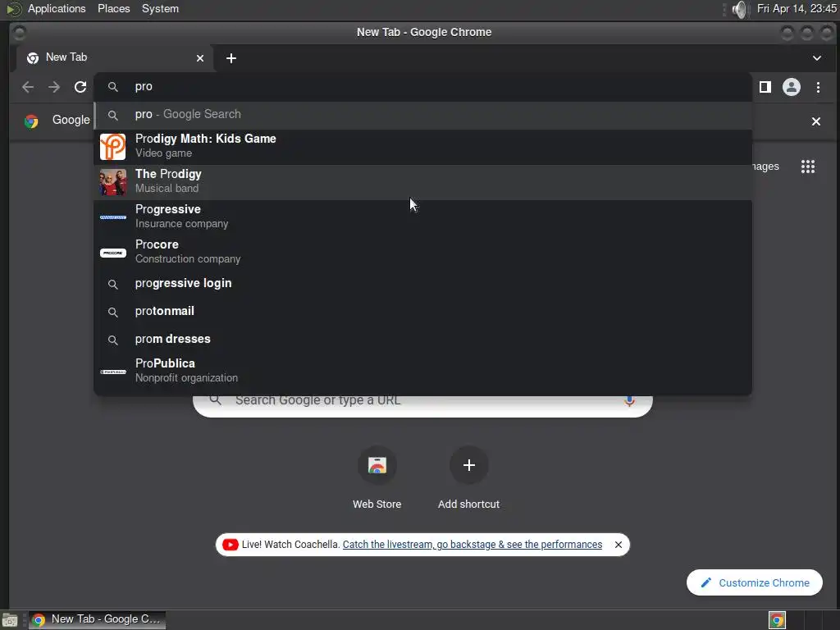Open the Coachella livestream link
Viewport: 840px width, 630px height.
point(472,545)
